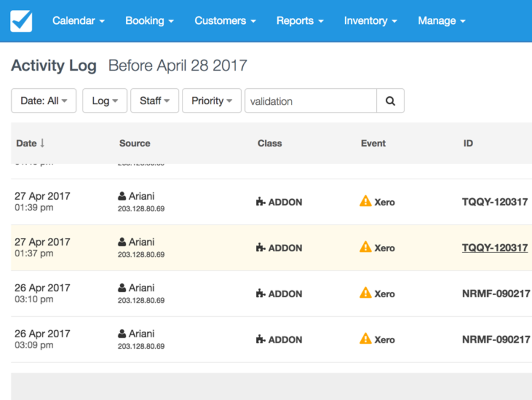Viewport: 532px width, 400px height.
Task: Click Ariani name in the 01:37 pm row
Action: point(141,242)
